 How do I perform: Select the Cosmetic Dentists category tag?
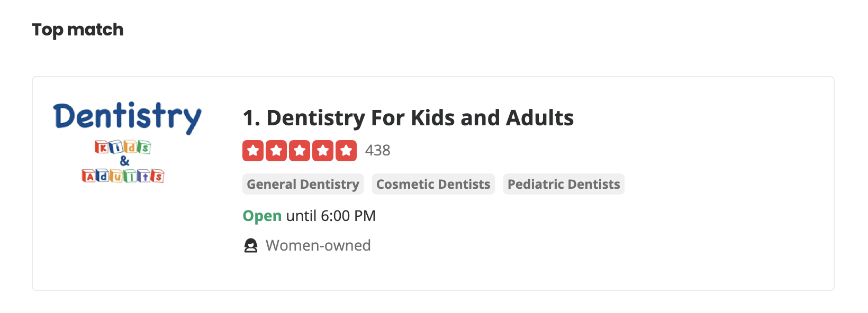tap(433, 184)
